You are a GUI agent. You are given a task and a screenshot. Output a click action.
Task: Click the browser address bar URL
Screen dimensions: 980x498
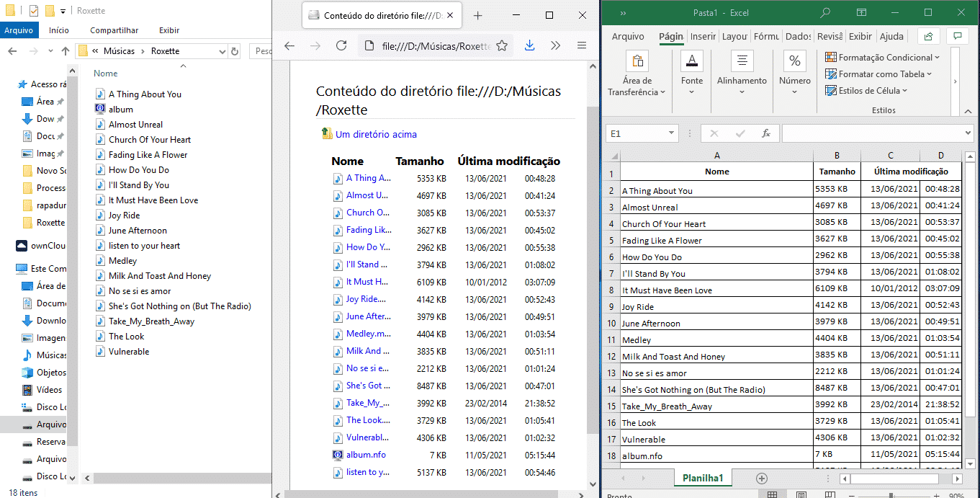[x=436, y=45]
